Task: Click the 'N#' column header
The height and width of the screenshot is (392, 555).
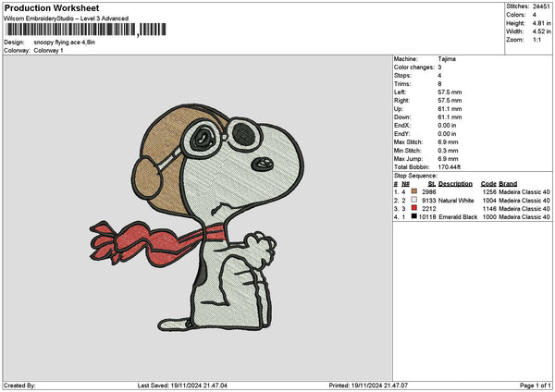Action: coord(405,184)
